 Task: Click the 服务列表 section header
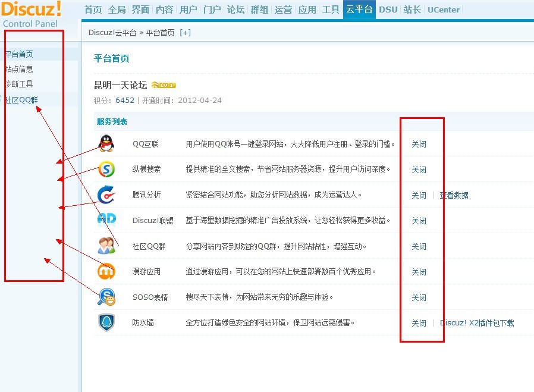(x=112, y=121)
